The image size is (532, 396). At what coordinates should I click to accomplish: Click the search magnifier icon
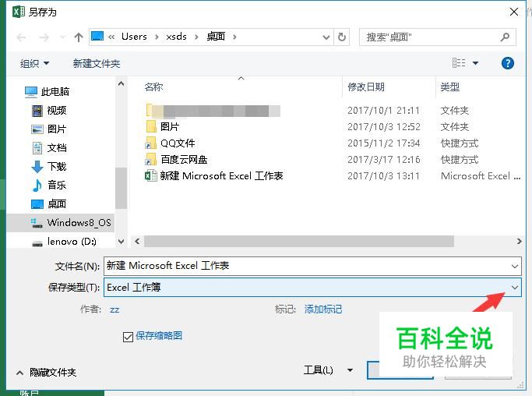(505, 37)
